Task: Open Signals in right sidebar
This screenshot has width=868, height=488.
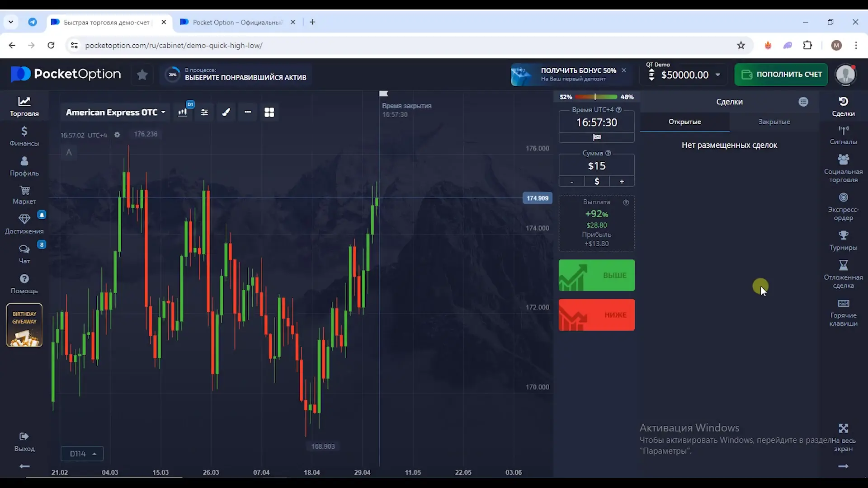Action: point(843,135)
